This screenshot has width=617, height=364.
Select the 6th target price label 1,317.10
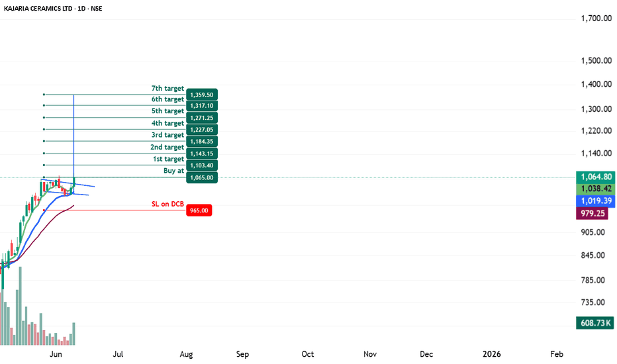point(201,106)
